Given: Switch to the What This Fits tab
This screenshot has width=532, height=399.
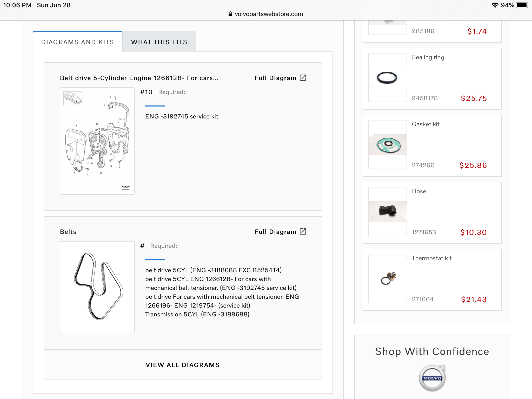Looking at the screenshot, I should 159,42.
